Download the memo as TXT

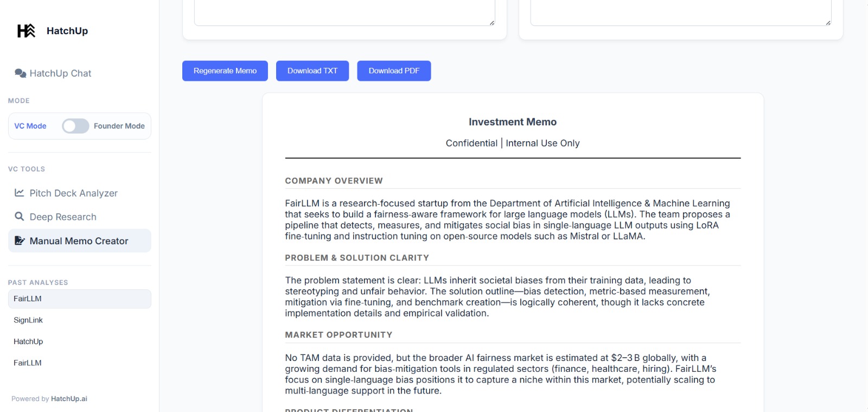(312, 71)
